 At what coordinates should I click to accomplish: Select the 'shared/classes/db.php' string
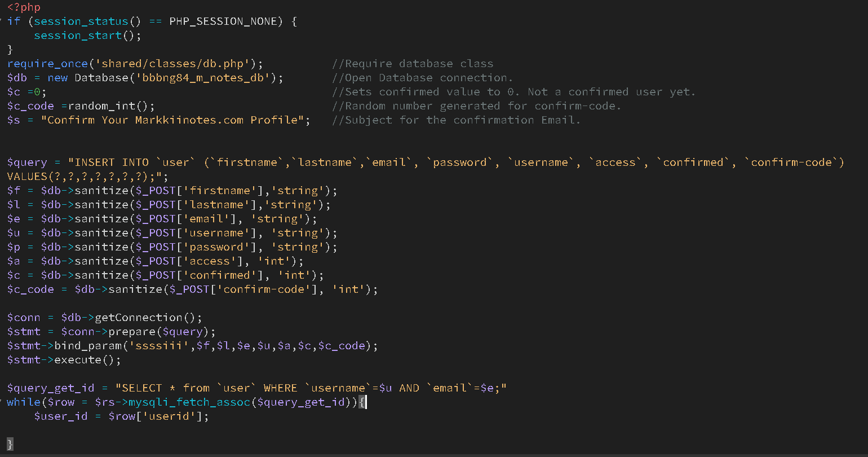(x=172, y=64)
